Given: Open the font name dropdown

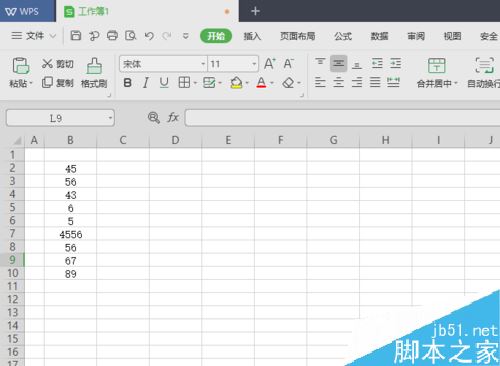Looking at the screenshot, I should click(203, 64).
